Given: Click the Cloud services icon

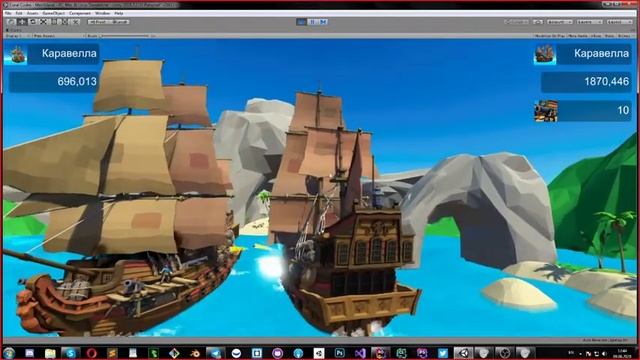Looking at the screenshot, I should tap(538, 22).
